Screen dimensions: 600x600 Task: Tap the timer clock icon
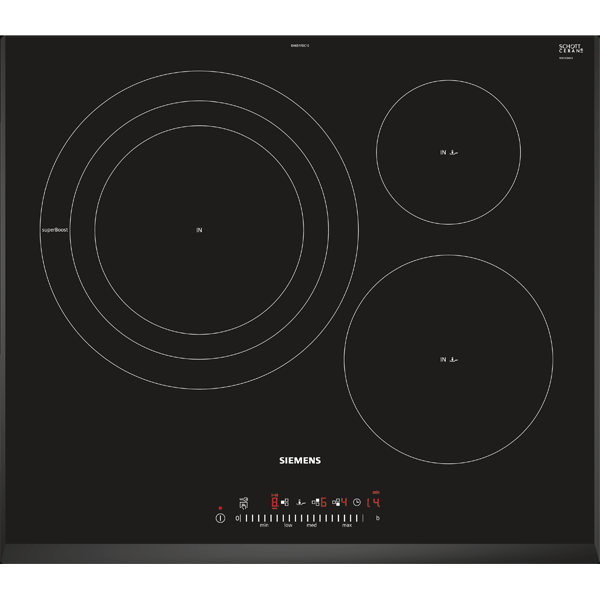[356, 502]
